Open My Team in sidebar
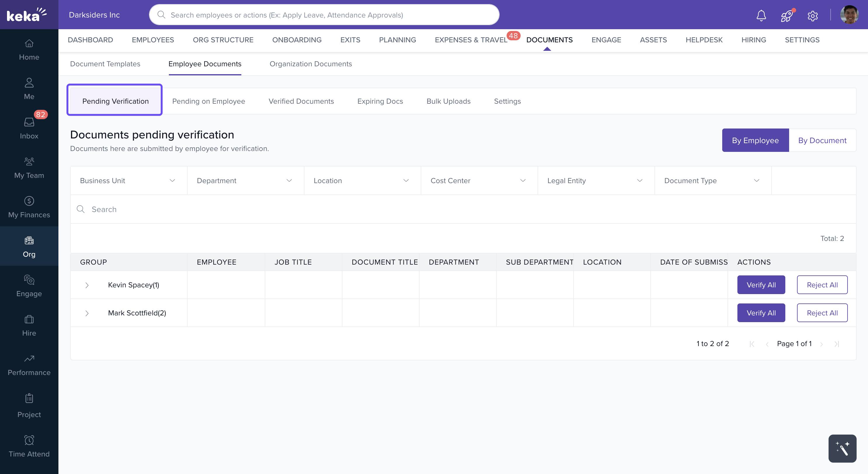Screen dimensions: 868x474 pos(29,167)
